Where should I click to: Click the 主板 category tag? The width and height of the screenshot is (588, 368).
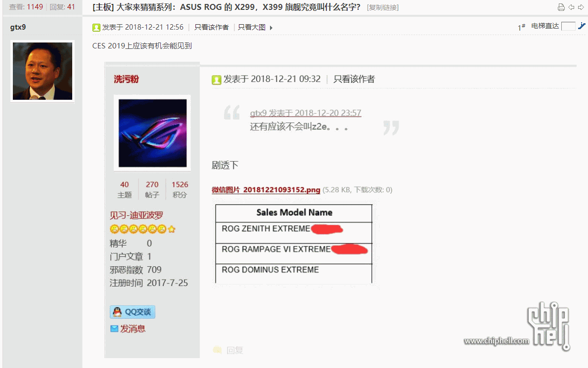click(x=103, y=7)
